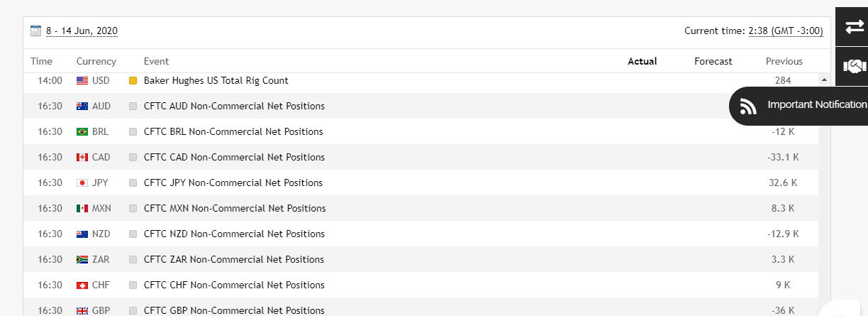Toggle the impact box for CFTC BRL event
The image size is (868, 316).
coord(133,132)
